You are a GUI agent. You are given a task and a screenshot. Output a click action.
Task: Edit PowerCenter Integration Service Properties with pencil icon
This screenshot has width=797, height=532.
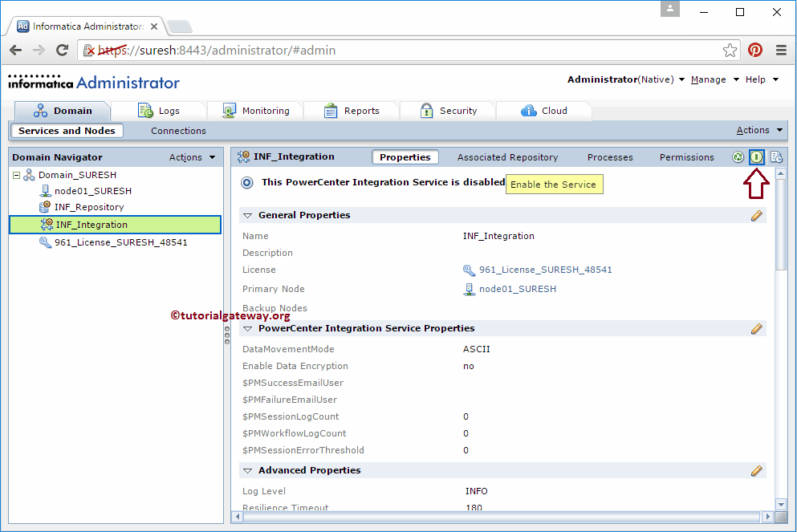[755, 328]
